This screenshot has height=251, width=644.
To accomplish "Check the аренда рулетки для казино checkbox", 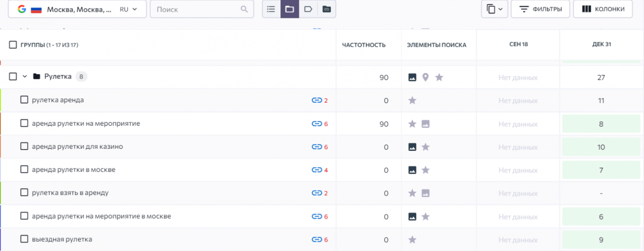I will pyautogui.click(x=24, y=146).
